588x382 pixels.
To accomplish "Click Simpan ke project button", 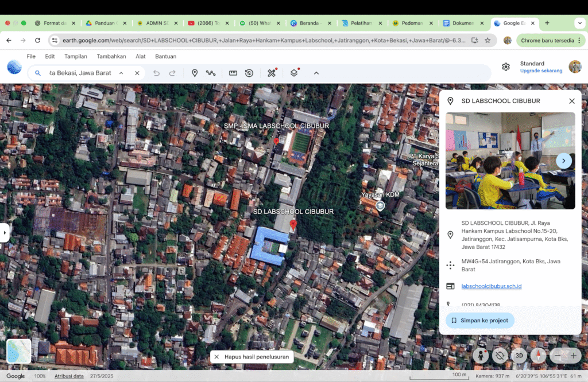I will 479,321.
